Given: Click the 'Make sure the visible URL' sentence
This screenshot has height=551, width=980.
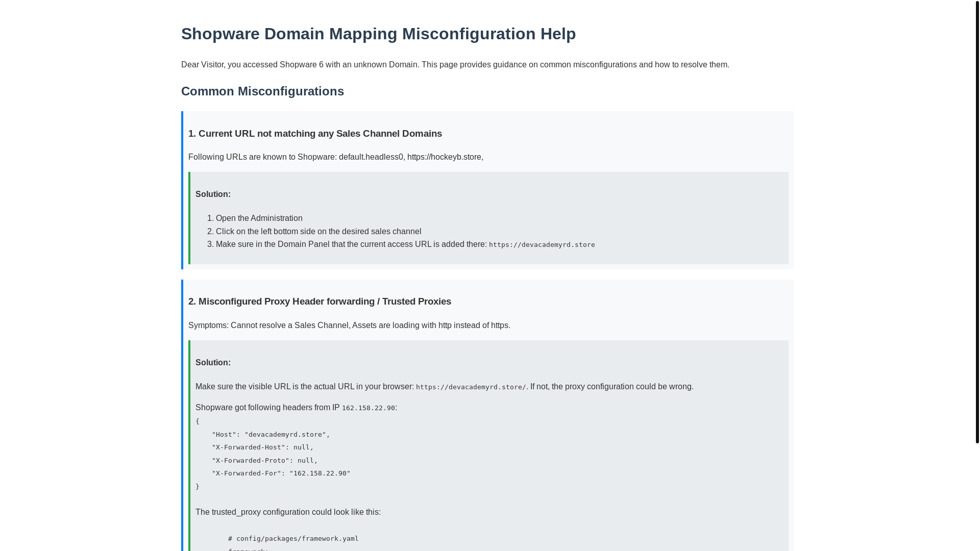Looking at the screenshot, I should pos(444,387).
